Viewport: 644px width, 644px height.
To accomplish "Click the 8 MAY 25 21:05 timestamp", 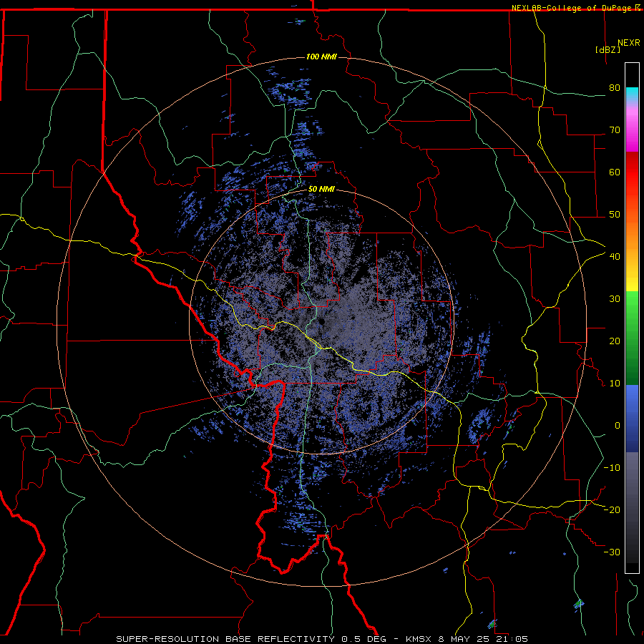I will coord(484,639).
